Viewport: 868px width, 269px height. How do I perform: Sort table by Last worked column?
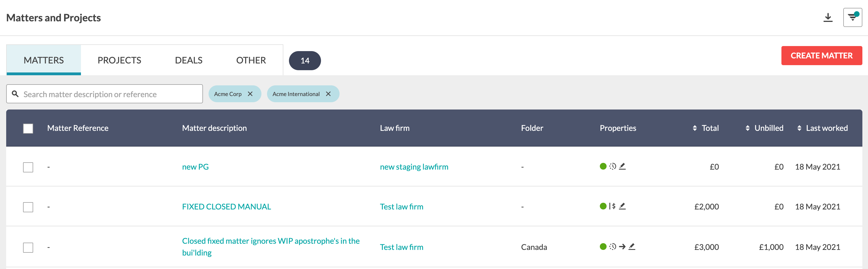pos(822,128)
